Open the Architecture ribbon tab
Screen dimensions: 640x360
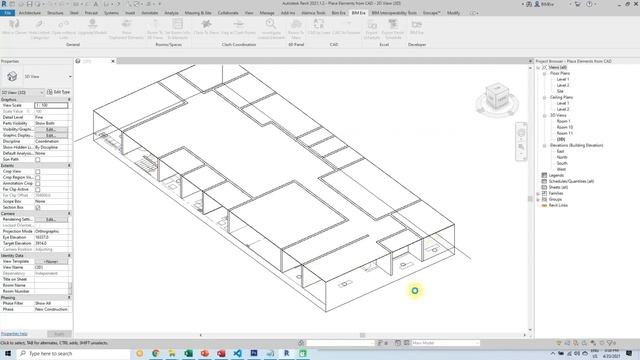pos(30,13)
